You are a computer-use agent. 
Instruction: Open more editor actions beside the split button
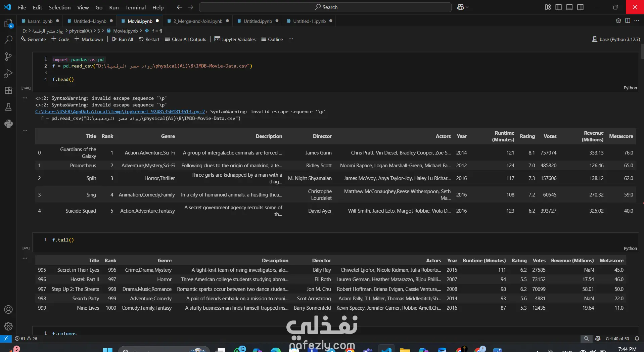point(637,21)
